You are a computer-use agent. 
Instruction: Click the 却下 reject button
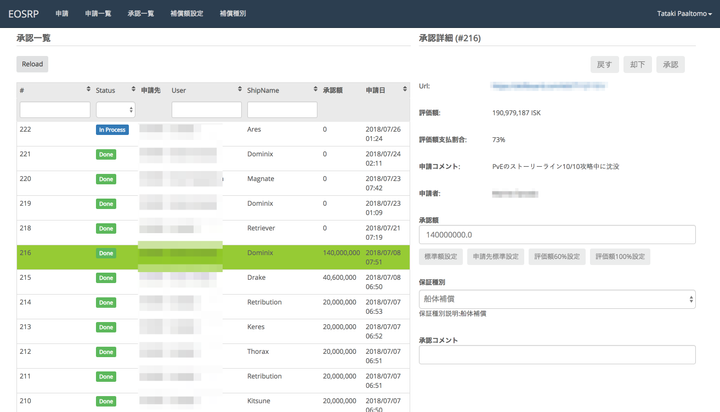637,64
